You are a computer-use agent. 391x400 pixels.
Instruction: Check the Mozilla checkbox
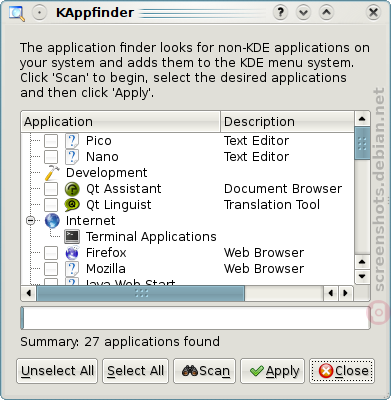point(51,269)
